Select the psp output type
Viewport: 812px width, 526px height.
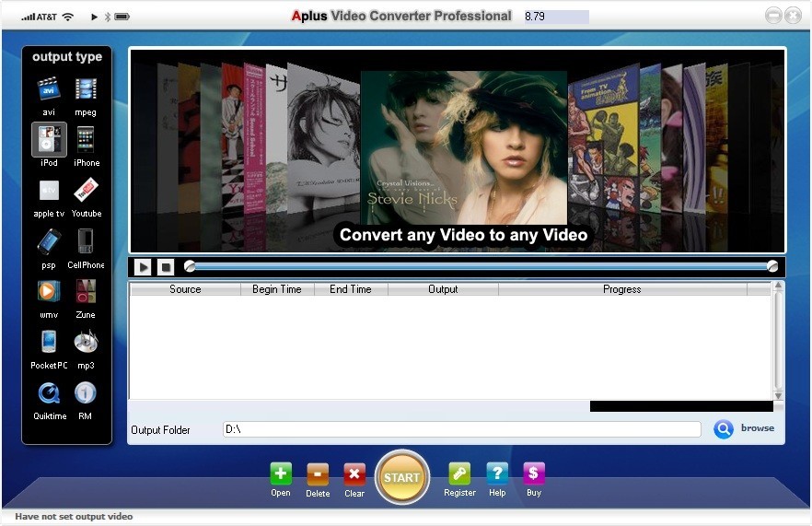[x=49, y=241]
